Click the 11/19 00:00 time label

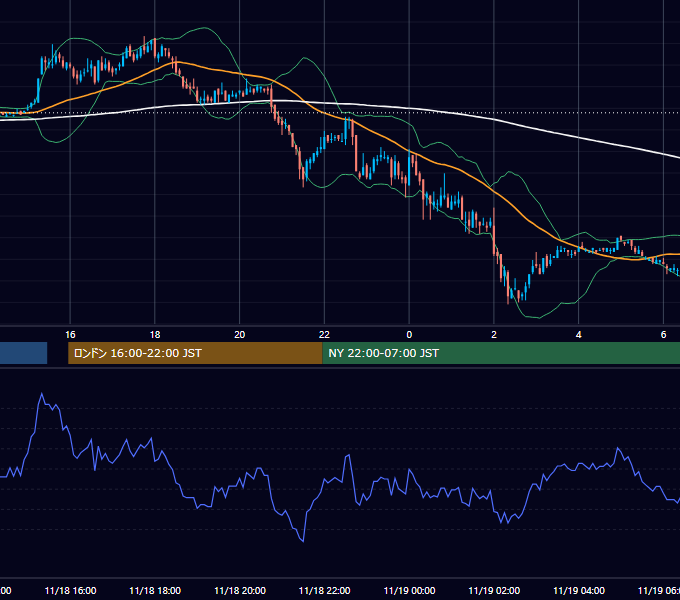pos(409,590)
